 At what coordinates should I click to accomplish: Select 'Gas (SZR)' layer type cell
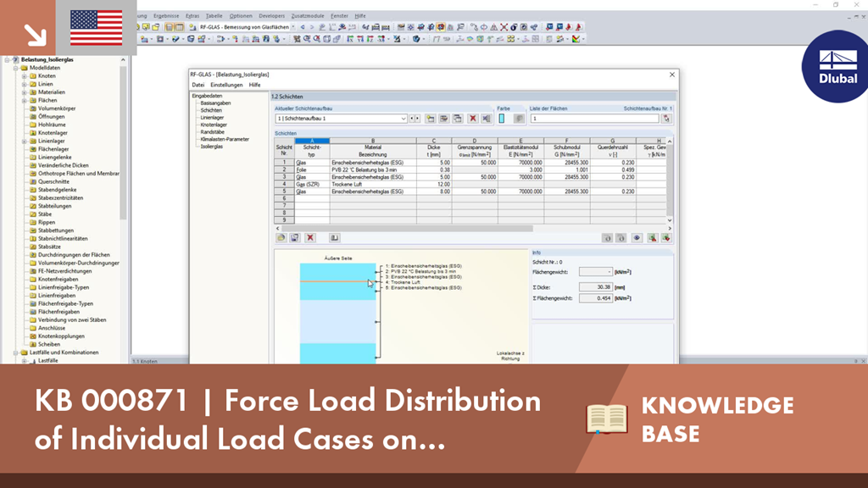click(x=312, y=184)
